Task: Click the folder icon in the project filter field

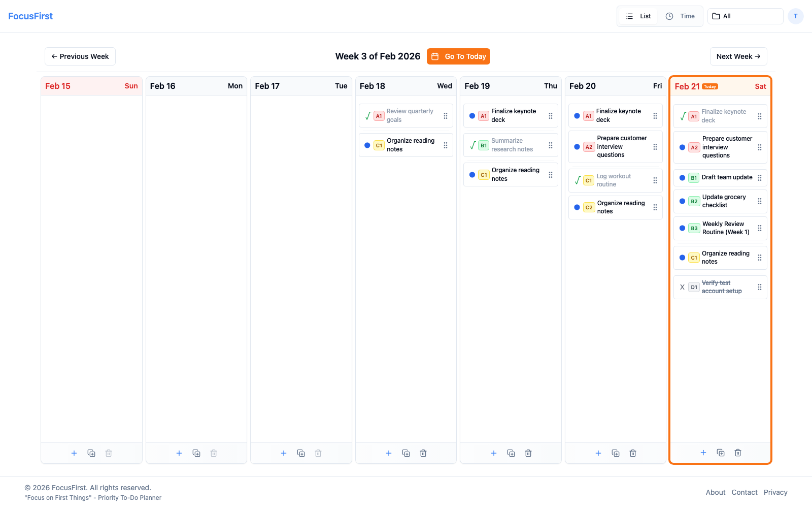Action: (x=716, y=16)
